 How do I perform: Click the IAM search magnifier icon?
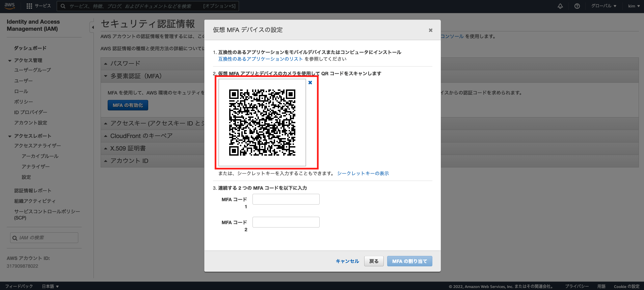pyautogui.click(x=15, y=238)
